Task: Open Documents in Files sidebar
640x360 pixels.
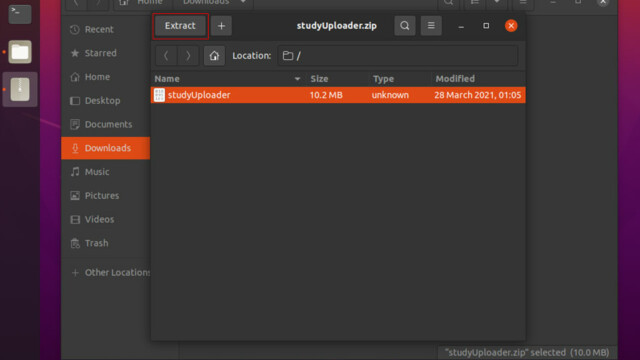Action: pos(105,124)
